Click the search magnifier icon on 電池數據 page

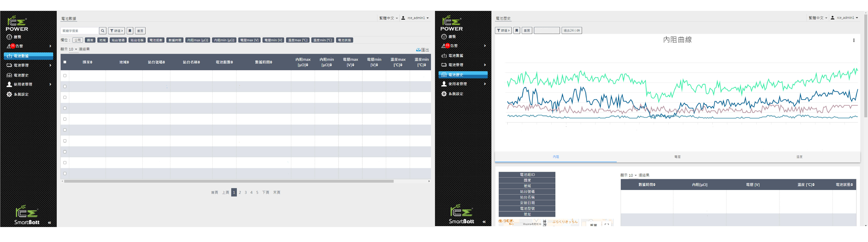coord(103,31)
